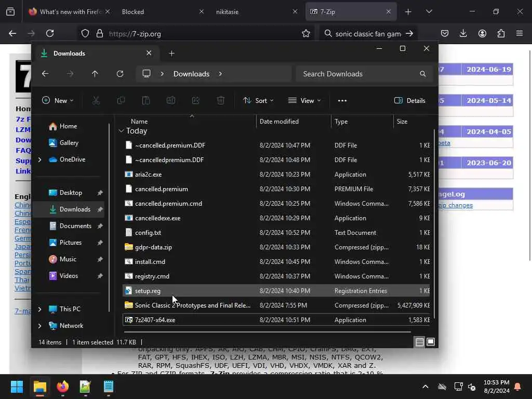Screen dimensions: 532x399
Task: Sort by the Name column header
Action: click(x=139, y=122)
